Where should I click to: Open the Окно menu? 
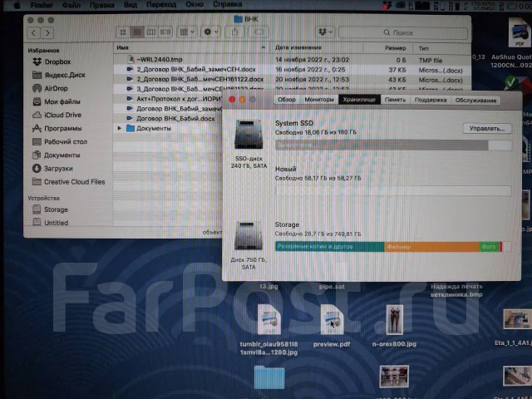click(x=195, y=5)
